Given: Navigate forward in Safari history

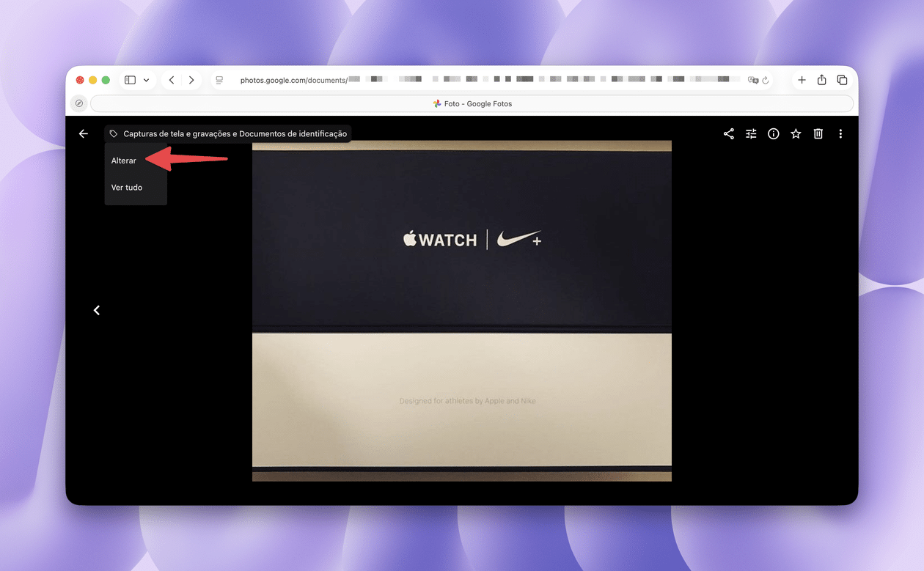Looking at the screenshot, I should [191, 80].
